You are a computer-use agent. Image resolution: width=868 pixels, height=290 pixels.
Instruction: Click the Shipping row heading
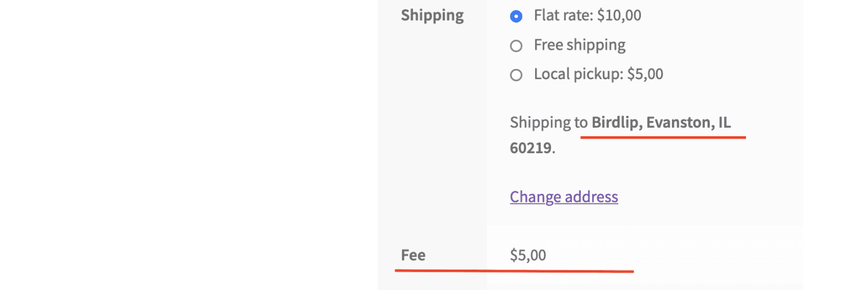point(432,15)
